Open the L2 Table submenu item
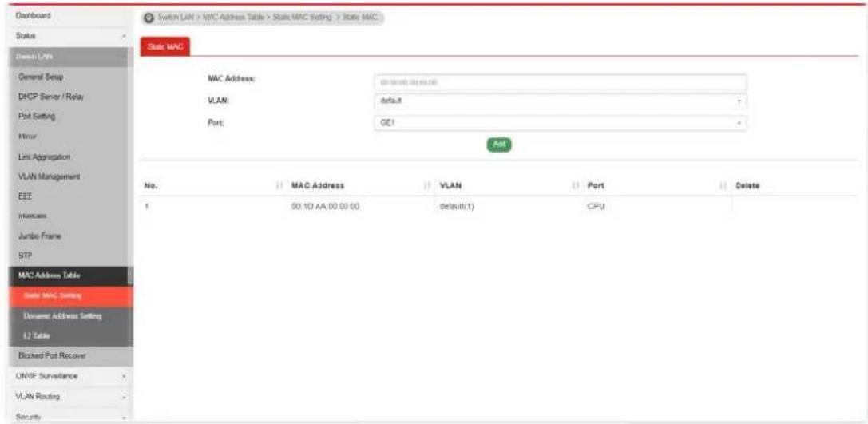Image resolution: width=868 pixels, height=424 pixels. (71, 336)
